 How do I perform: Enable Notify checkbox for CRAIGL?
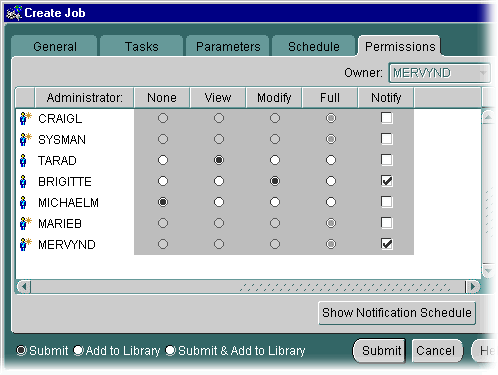pyautogui.click(x=387, y=118)
